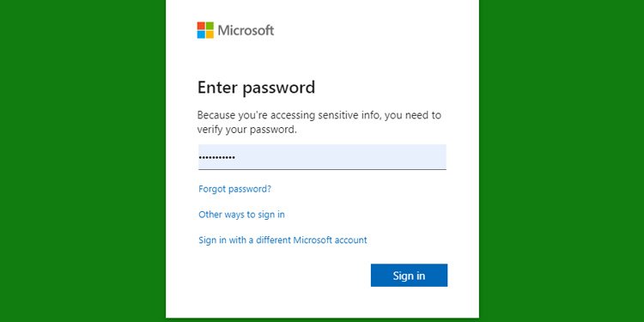Select the Enter password heading

(256, 88)
